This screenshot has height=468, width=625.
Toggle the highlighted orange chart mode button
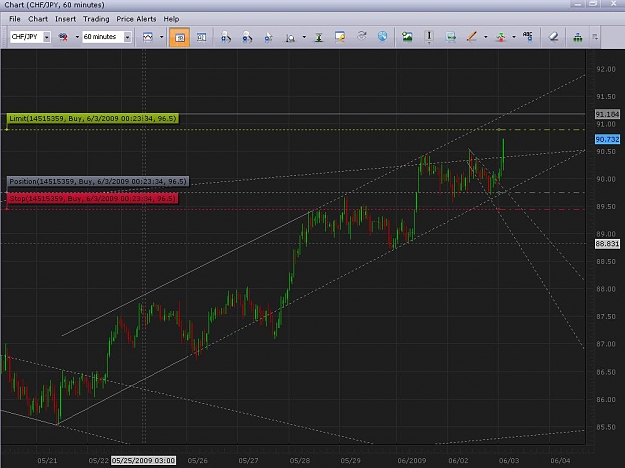tap(179, 37)
